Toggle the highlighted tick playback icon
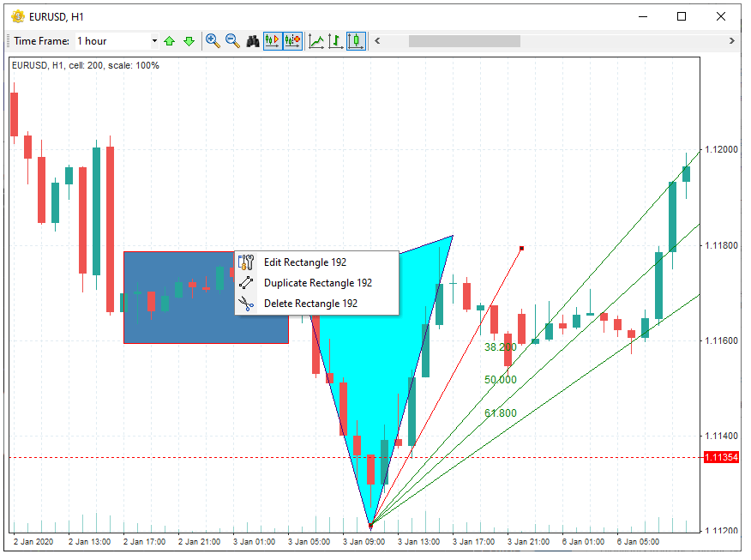Screen dimensions: 751x560 coord(274,40)
